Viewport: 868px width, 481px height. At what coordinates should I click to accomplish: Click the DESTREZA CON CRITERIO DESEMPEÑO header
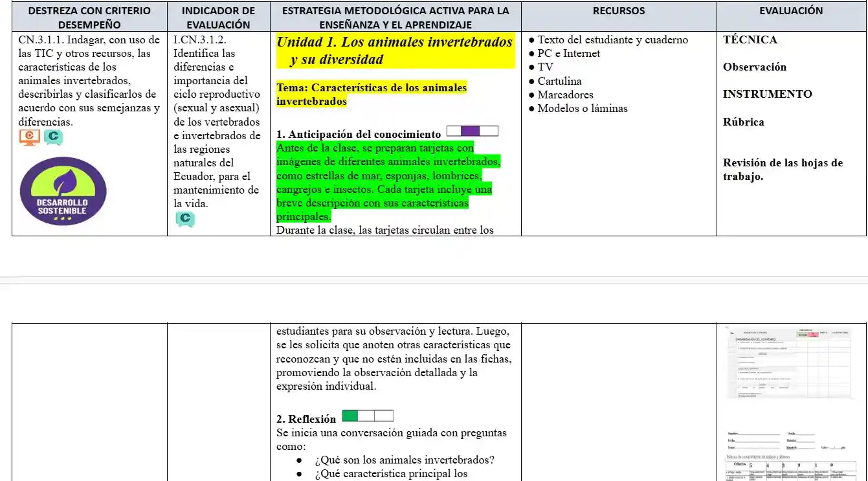[89, 17]
